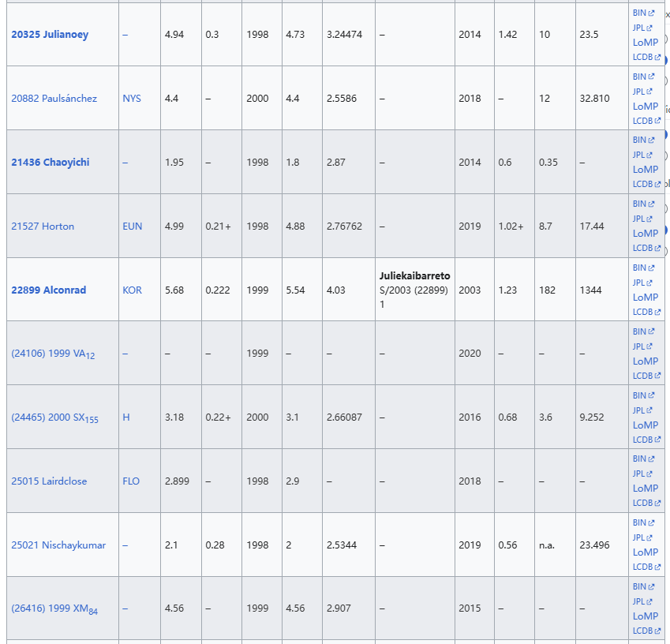Open the 21527 Horton article link
670x644 pixels.
coord(43,227)
